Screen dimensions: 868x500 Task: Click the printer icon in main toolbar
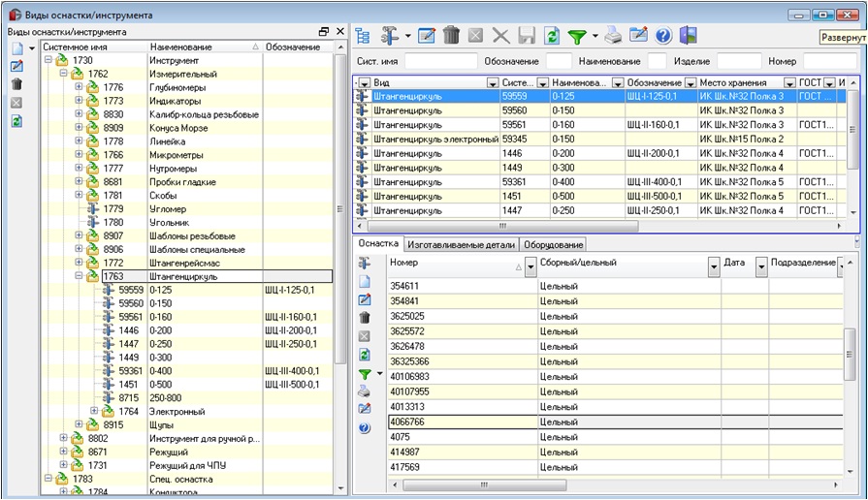point(613,36)
